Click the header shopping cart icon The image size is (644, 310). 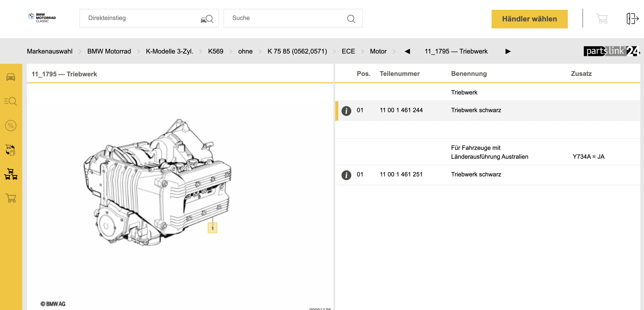tap(602, 19)
